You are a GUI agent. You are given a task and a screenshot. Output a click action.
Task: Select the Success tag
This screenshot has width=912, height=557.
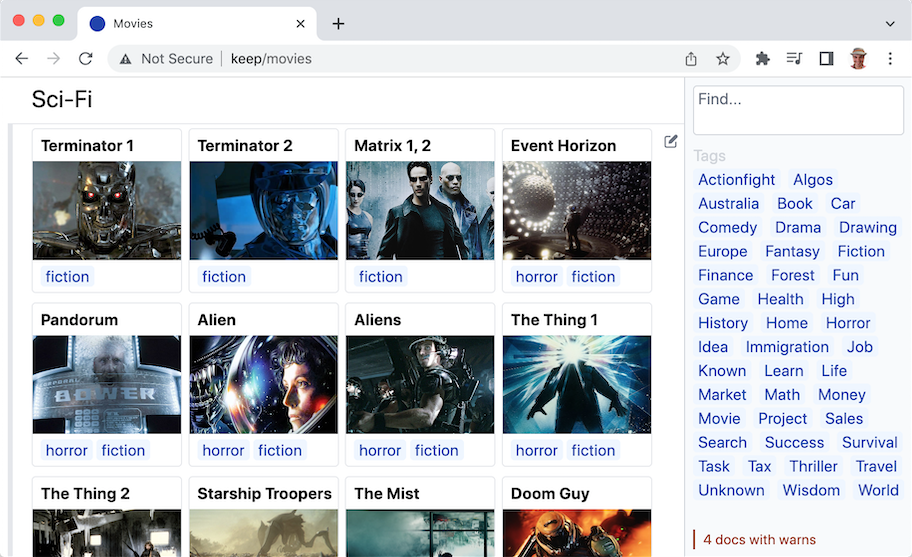click(x=794, y=442)
